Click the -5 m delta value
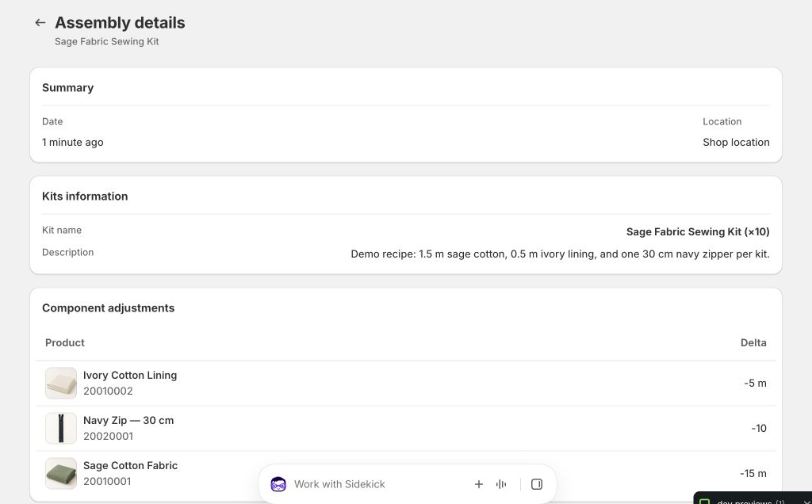Viewport: 812px width, 504px height. pyautogui.click(x=755, y=384)
